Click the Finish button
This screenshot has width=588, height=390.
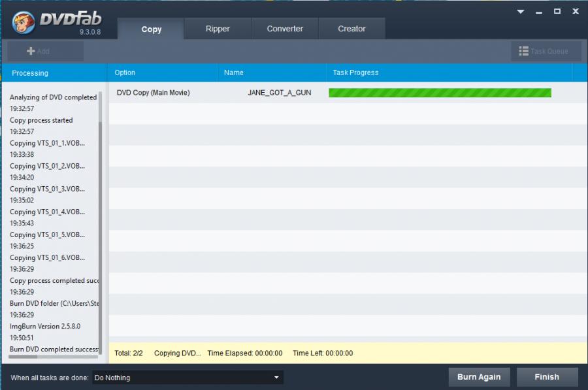(547, 377)
